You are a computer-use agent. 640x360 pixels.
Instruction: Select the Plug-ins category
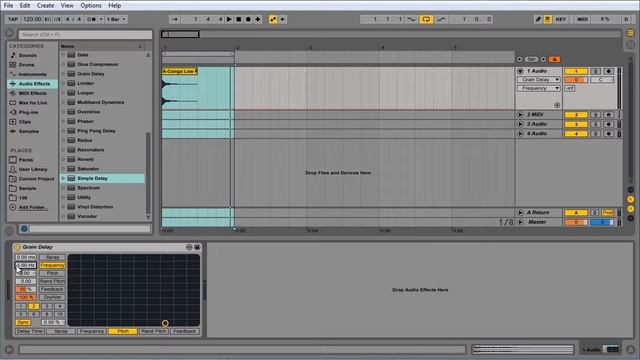(x=28, y=112)
